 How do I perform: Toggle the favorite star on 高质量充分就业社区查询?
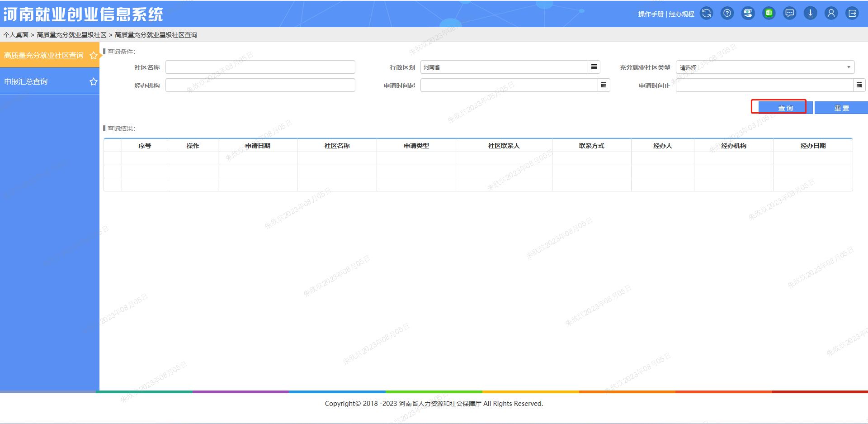(x=94, y=55)
